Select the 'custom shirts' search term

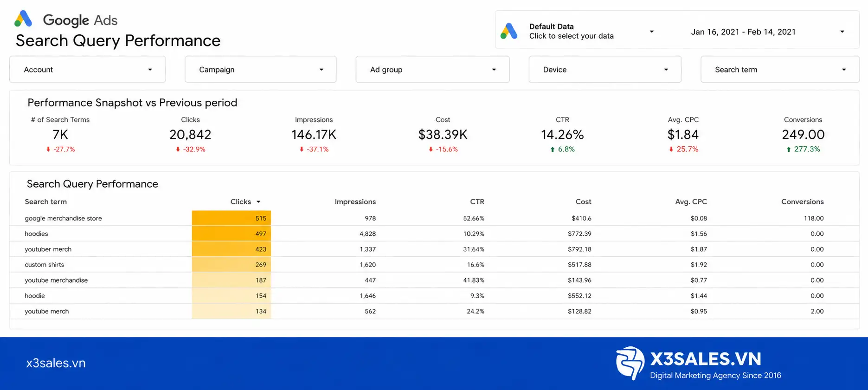pyautogui.click(x=44, y=265)
